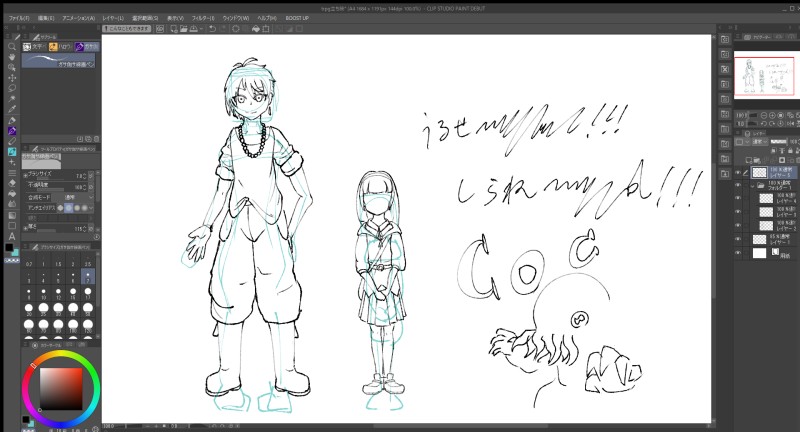
Task: Hide レイヤー 5 with its eye icon
Action: 738,173
